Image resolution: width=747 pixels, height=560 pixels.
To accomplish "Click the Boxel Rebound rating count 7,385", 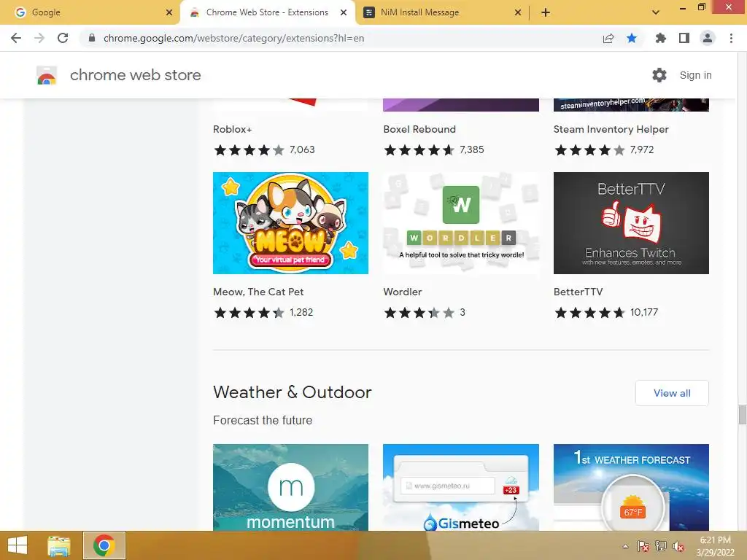I will click(472, 149).
